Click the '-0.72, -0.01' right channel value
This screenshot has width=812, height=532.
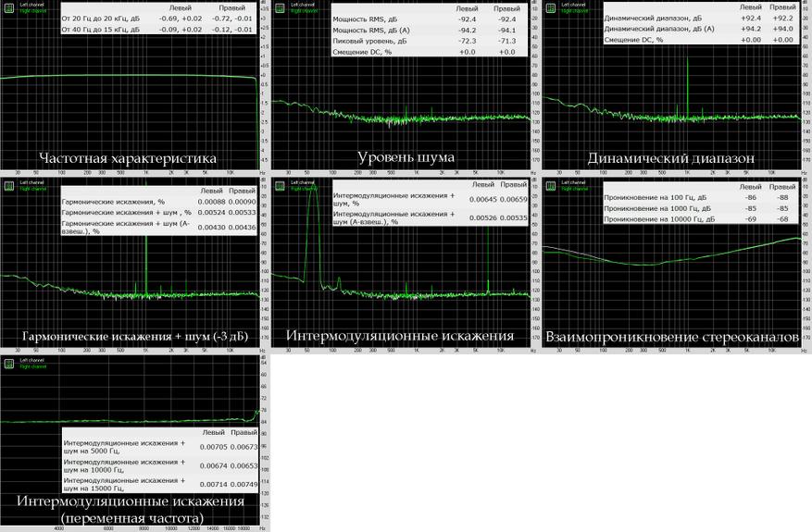click(x=232, y=19)
